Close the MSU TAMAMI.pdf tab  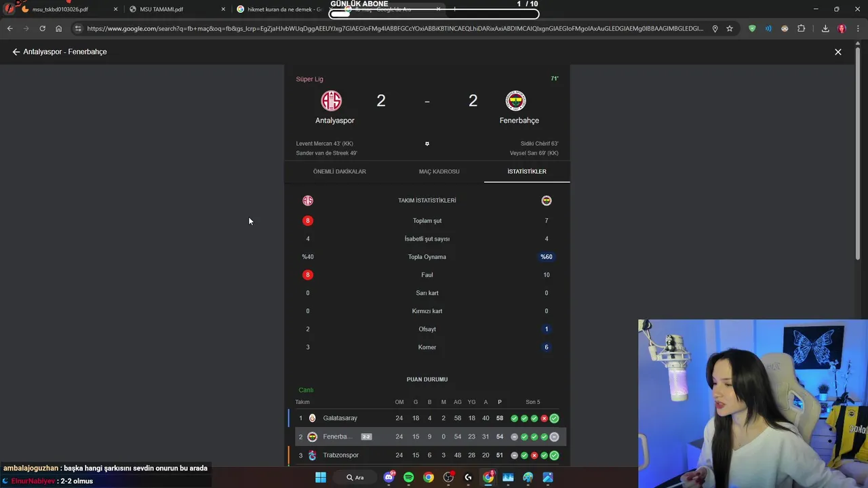[x=223, y=9]
